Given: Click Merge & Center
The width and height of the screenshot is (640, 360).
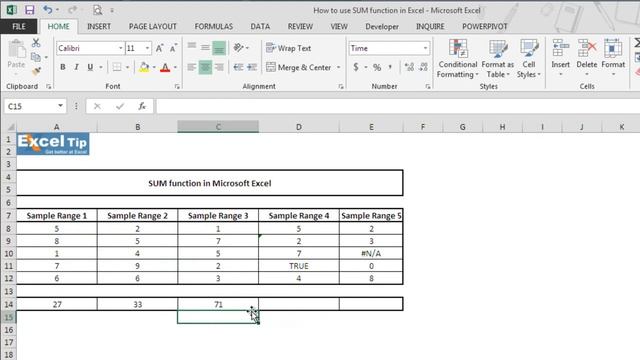Looking at the screenshot, I should pos(298,67).
